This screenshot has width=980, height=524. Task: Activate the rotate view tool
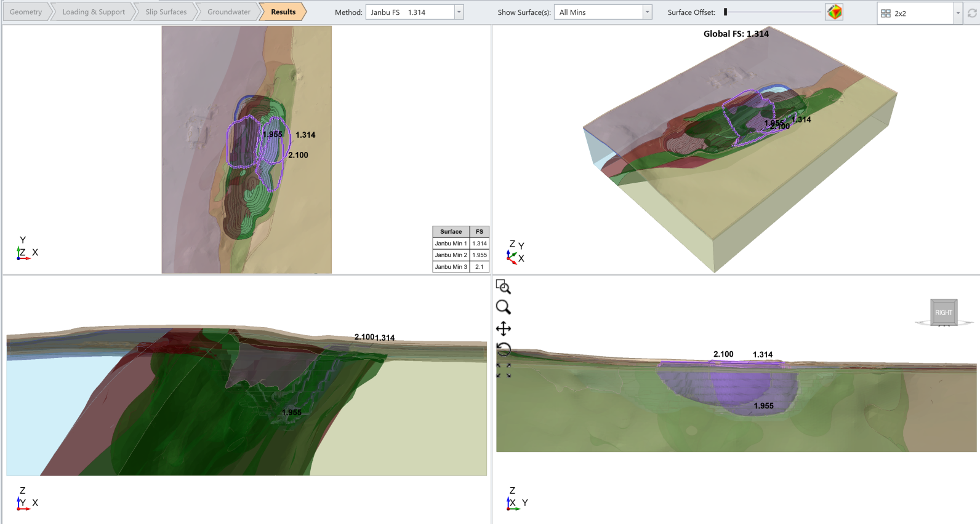(x=504, y=349)
